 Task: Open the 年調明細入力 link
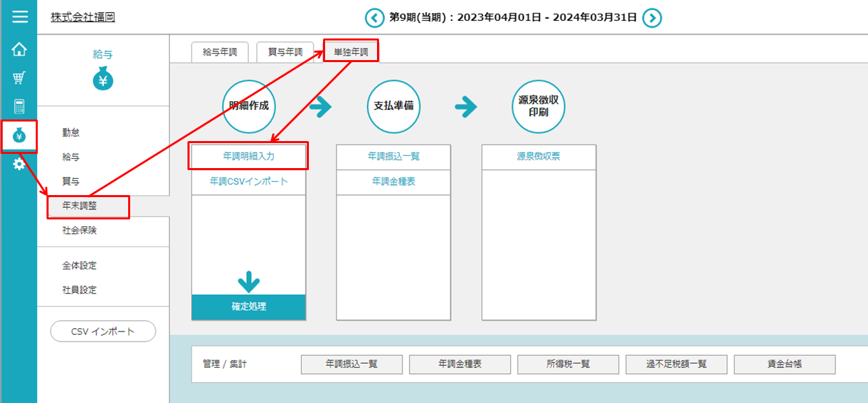click(x=248, y=156)
